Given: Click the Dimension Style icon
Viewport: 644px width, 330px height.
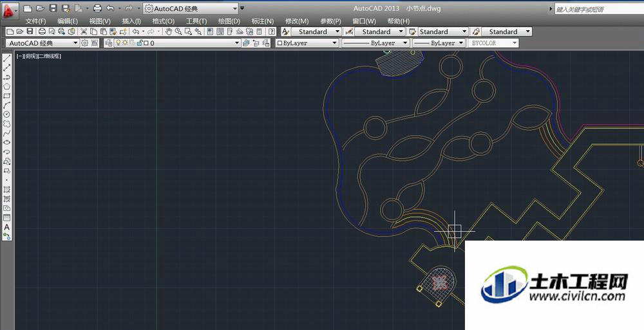Looking at the screenshot, I should coord(349,32).
